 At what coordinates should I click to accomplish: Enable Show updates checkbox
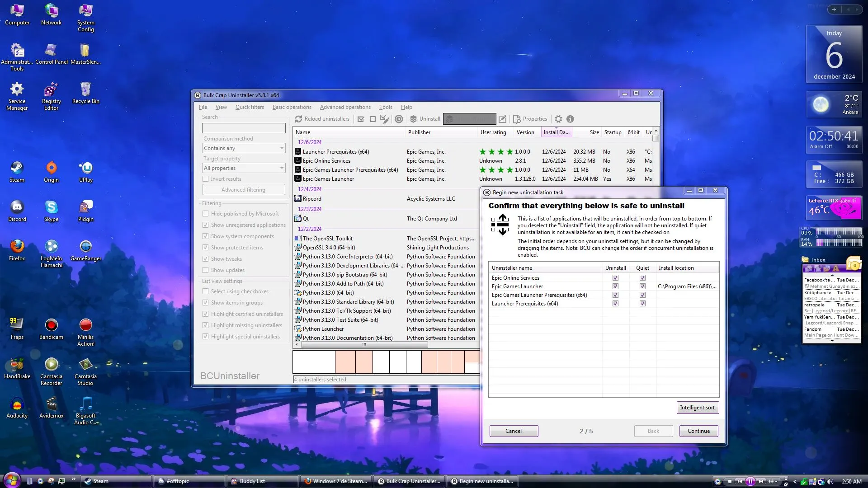click(x=206, y=270)
